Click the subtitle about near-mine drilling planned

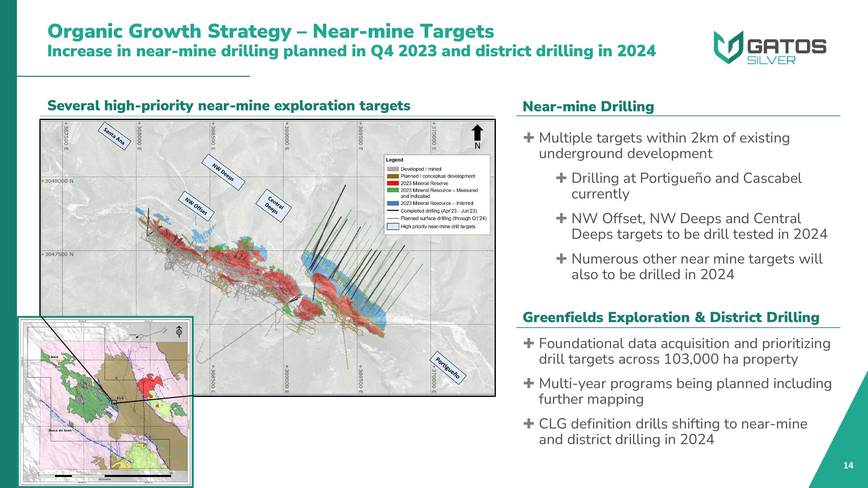click(x=351, y=51)
